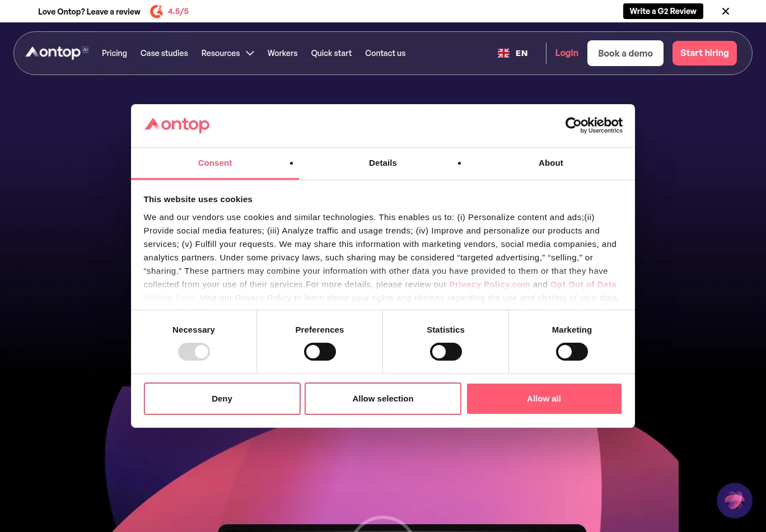Open the Privacy Policy.com link

click(489, 284)
